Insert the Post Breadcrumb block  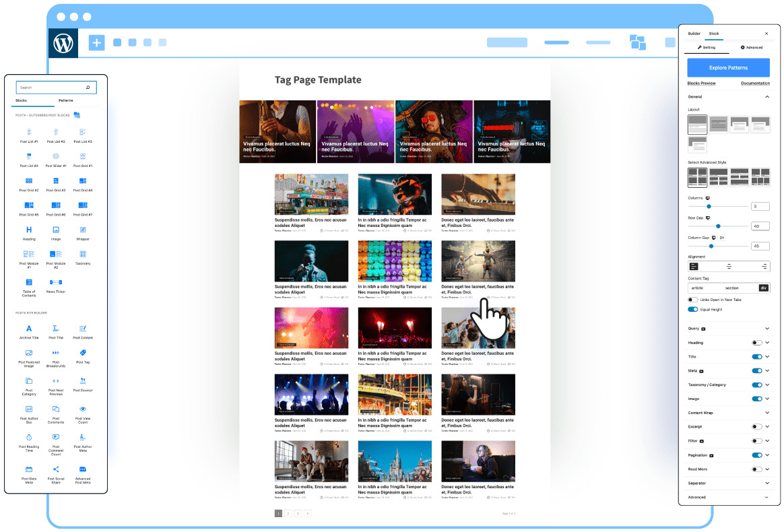point(56,358)
